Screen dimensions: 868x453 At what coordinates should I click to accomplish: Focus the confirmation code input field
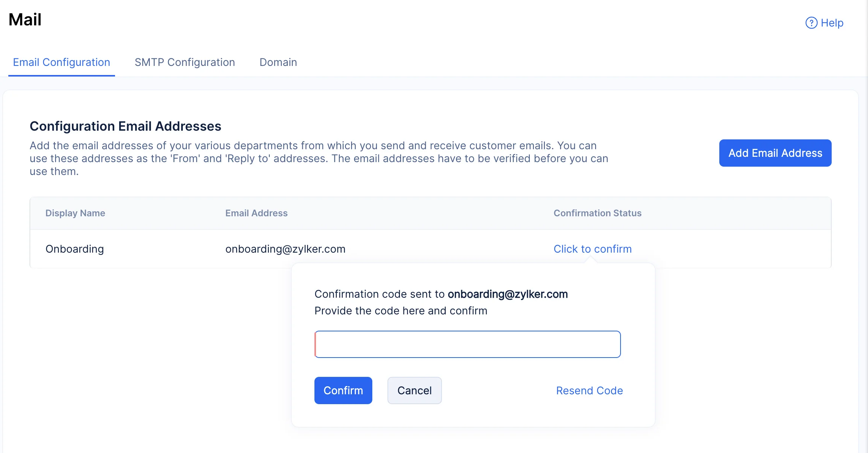click(468, 344)
